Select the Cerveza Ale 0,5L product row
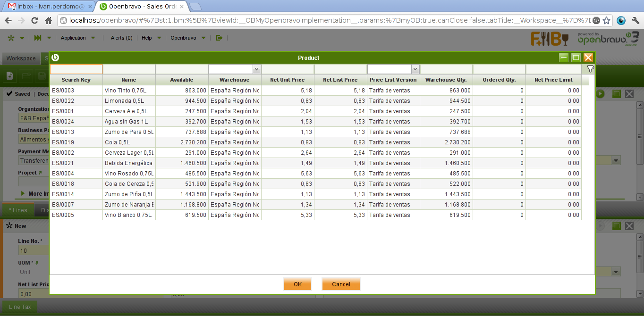644x316 pixels. point(129,111)
